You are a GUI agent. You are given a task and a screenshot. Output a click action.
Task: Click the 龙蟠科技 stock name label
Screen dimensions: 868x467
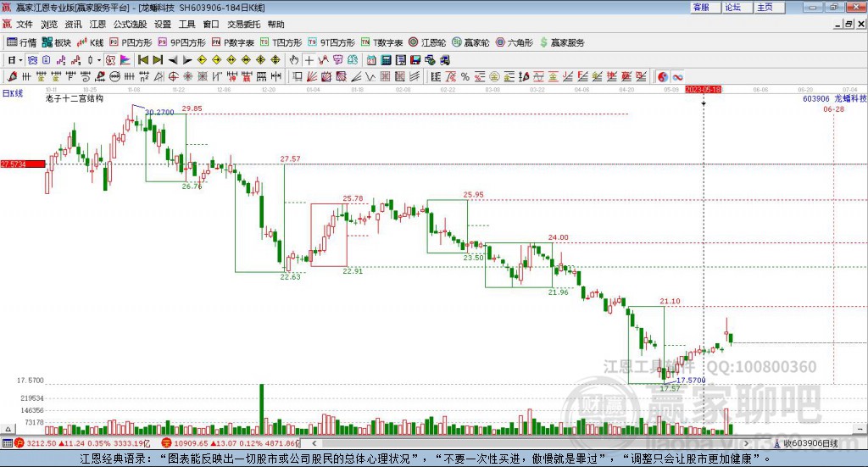pos(850,98)
